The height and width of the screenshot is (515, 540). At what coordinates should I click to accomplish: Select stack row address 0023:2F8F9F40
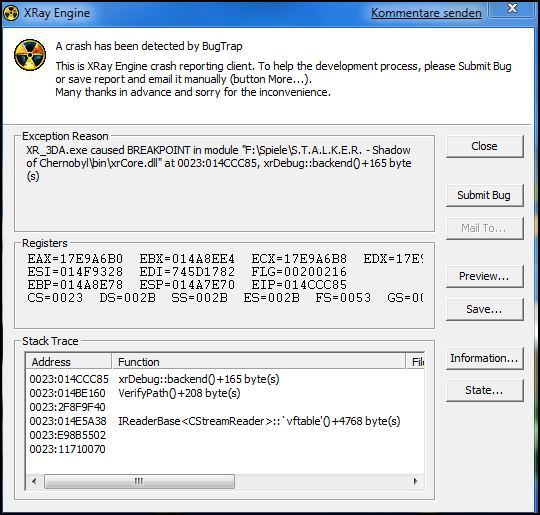[226, 407]
